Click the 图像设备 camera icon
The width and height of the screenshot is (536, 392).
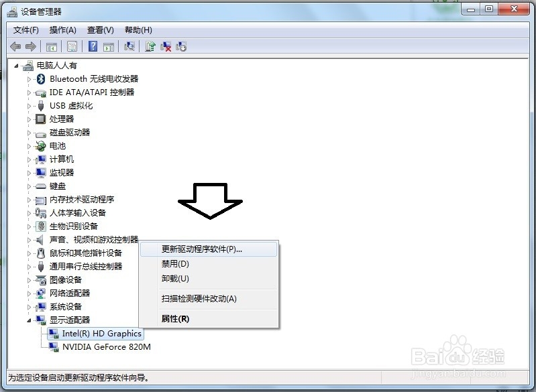click(41, 280)
